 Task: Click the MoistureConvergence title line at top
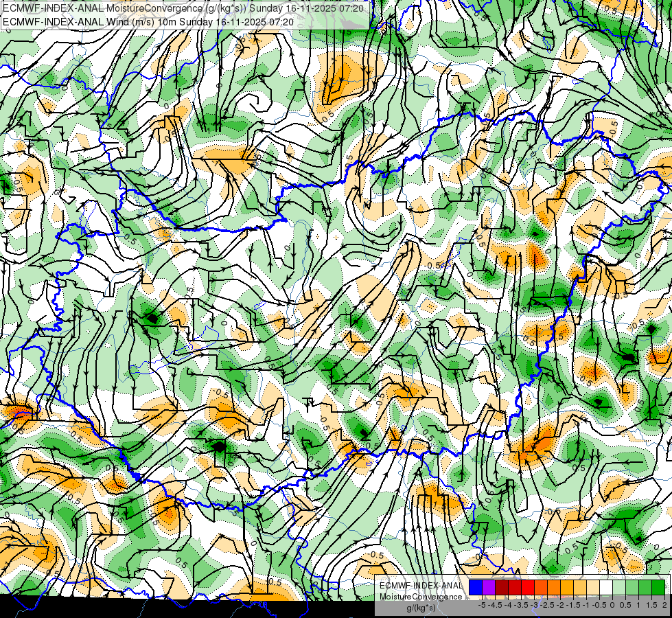(x=183, y=8)
